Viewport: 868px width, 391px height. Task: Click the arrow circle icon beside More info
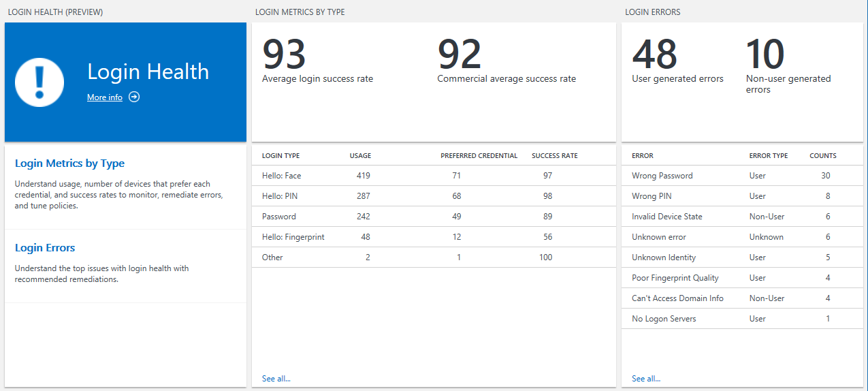click(134, 97)
